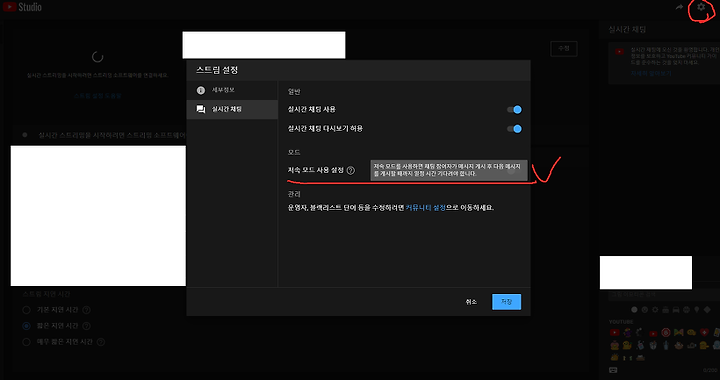Open the 실시간 채팅 tab in stream settings
The image size is (720, 380).
[x=232, y=109]
